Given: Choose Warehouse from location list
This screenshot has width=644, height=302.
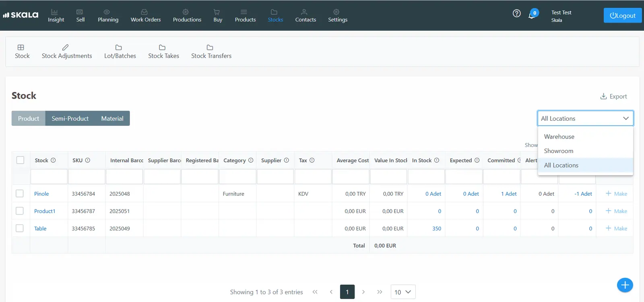Looking at the screenshot, I should click(586, 137).
